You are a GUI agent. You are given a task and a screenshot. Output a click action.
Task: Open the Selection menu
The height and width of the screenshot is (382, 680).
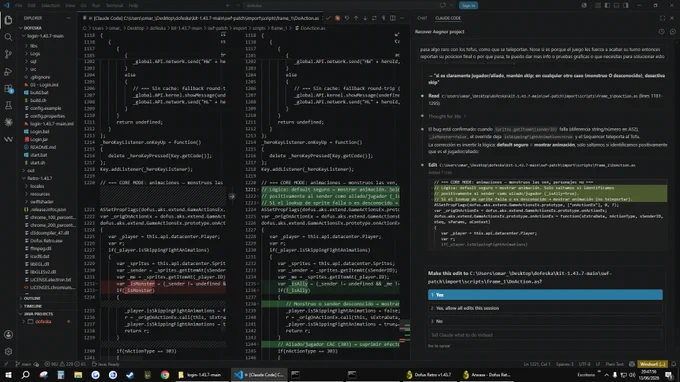(x=50, y=6)
